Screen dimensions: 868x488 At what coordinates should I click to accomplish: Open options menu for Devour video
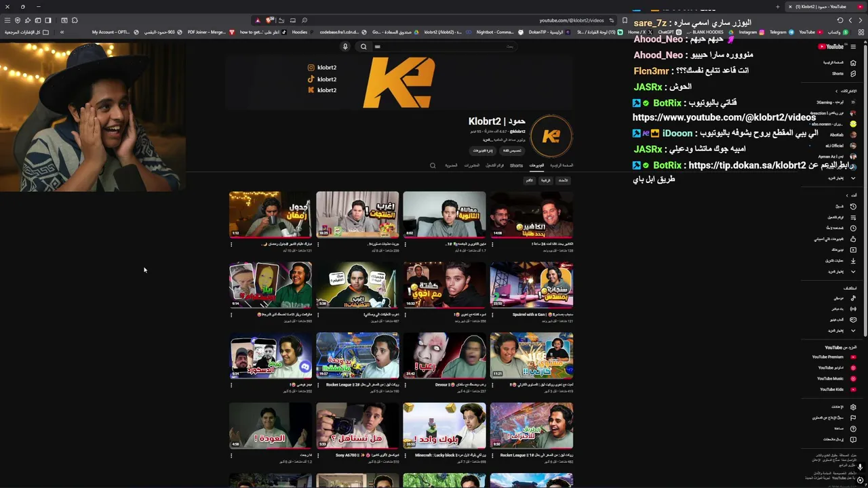click(405, 384)
